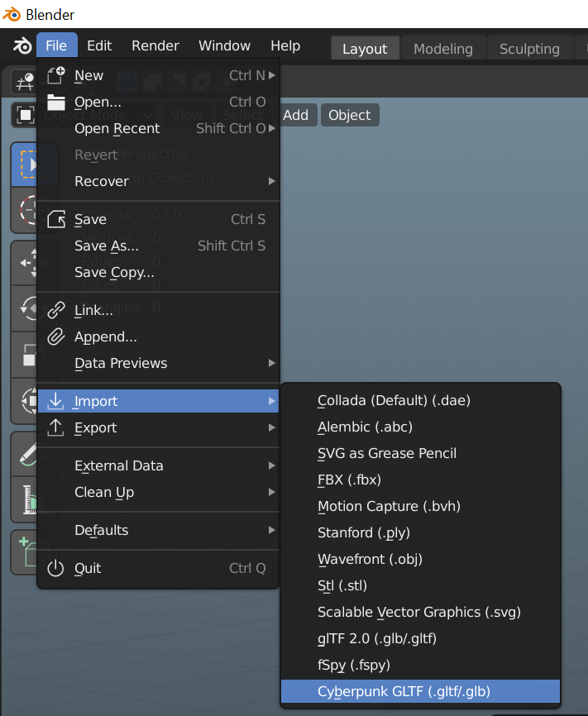Screen dimensions: 588x716
Task: Click the upload arrow icon beside Export
Action: click(55, 427)
